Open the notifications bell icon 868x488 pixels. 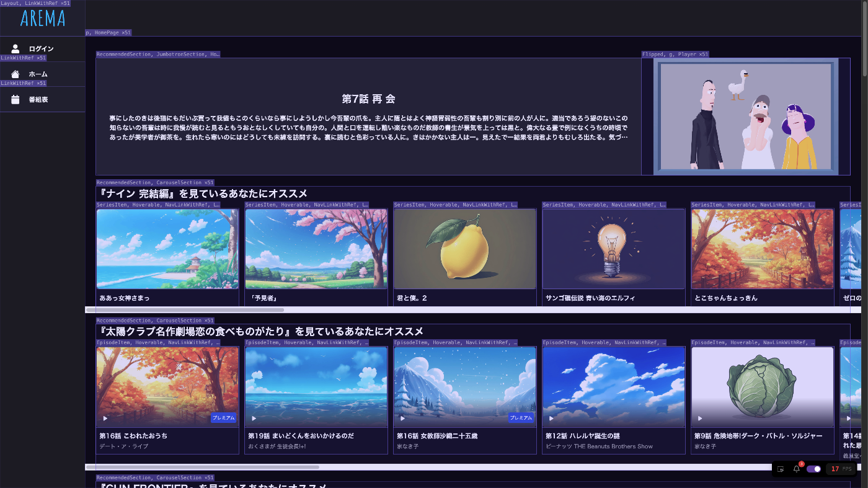(797, 469)
